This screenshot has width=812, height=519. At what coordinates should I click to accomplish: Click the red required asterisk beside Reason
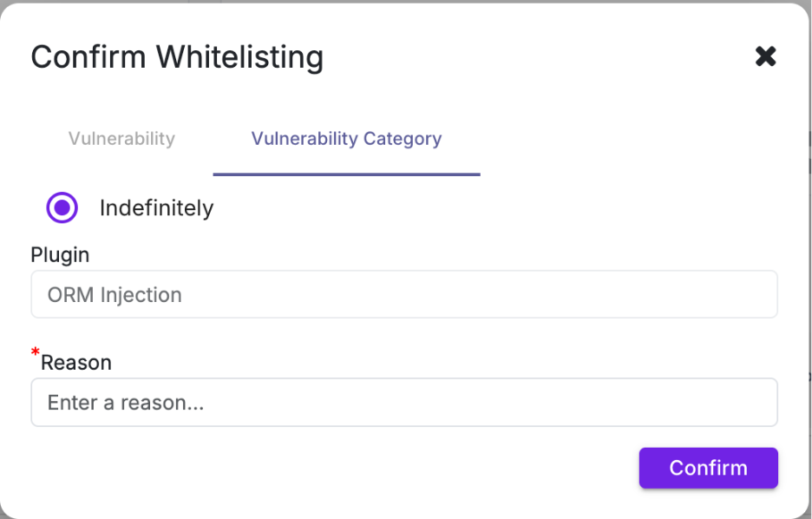coord(36,352)
